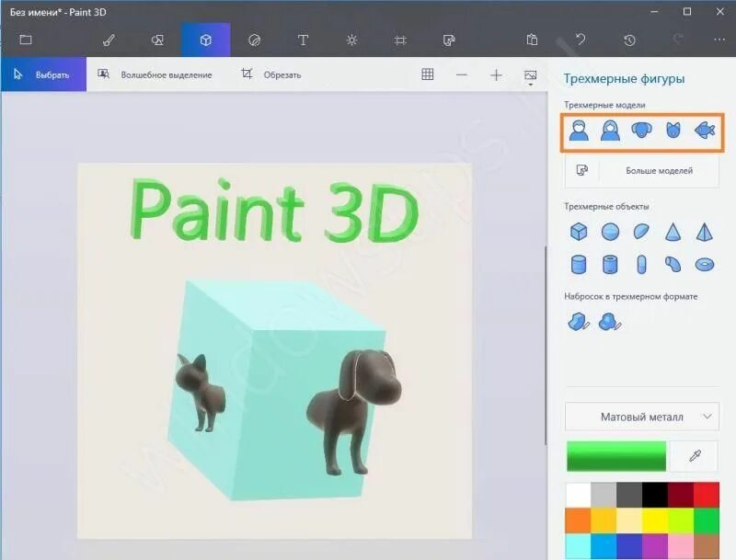Image resolution: width=736 pixels, height=560 pixels.
Task: Select the Cylinder 3D object
Action: pos(579,264)
